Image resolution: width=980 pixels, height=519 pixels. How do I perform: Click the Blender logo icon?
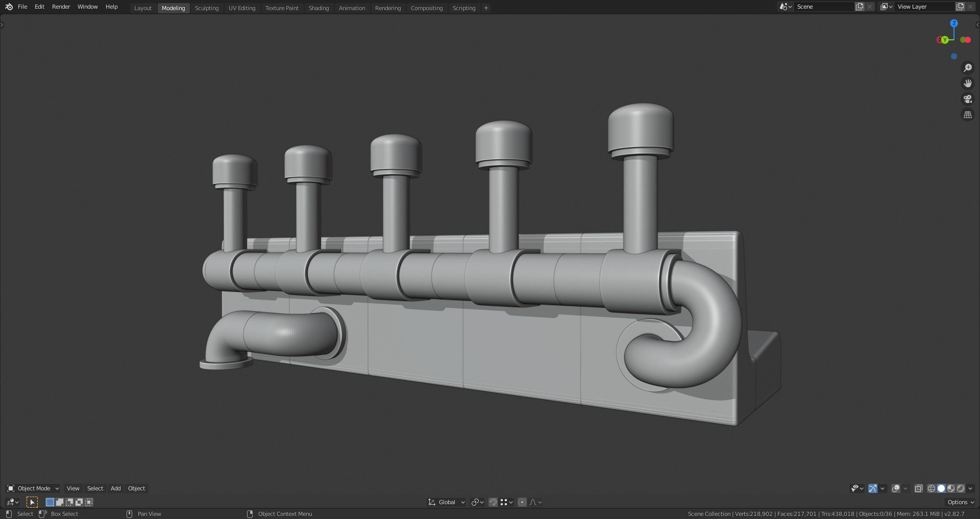pos(9,7)
